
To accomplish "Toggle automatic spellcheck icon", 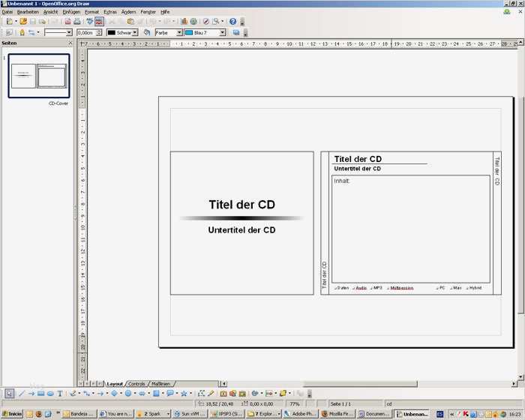I will click(99, 22).
